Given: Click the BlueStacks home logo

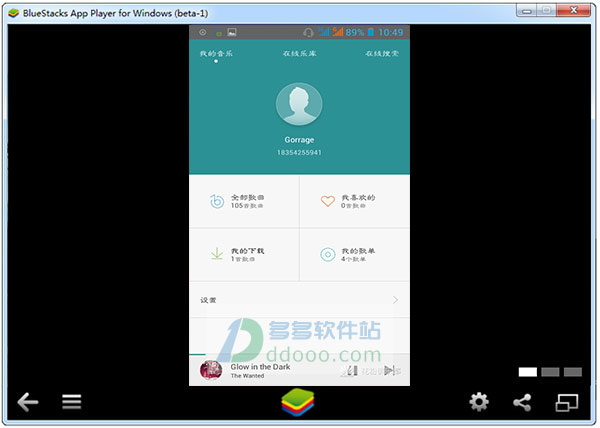Looking at the screenshot, I should click(x=299, y=402).
